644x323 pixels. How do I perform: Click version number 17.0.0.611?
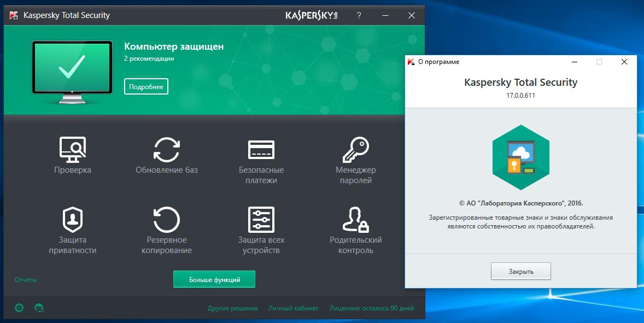(x=520, y=95)
